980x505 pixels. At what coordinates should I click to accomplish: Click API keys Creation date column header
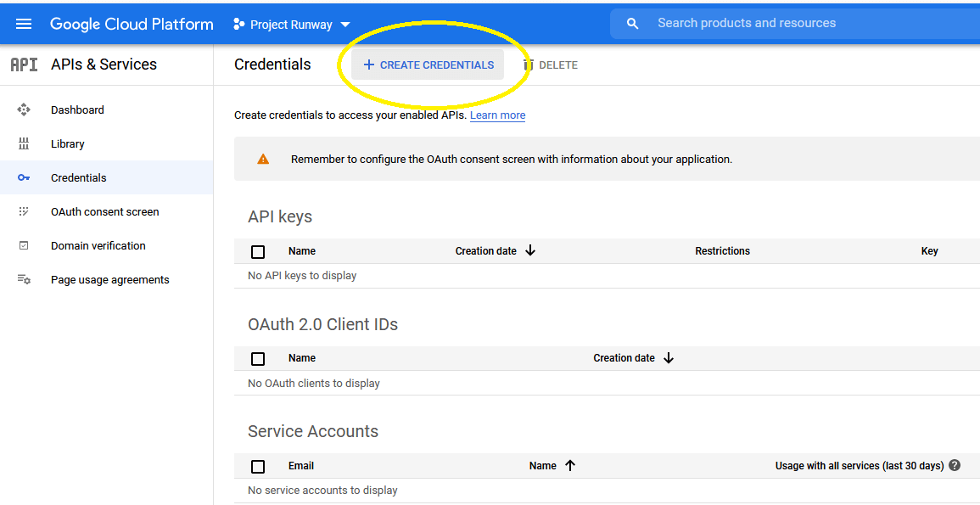485,251
